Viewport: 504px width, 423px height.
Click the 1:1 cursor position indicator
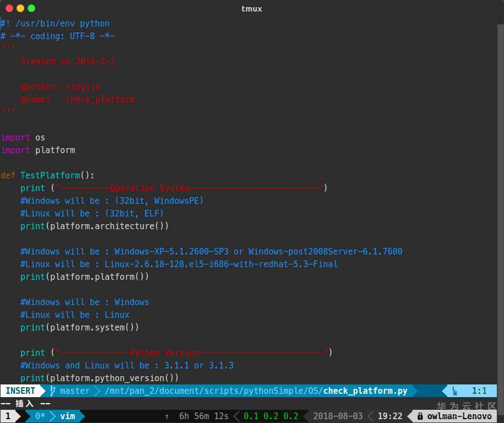479,391
